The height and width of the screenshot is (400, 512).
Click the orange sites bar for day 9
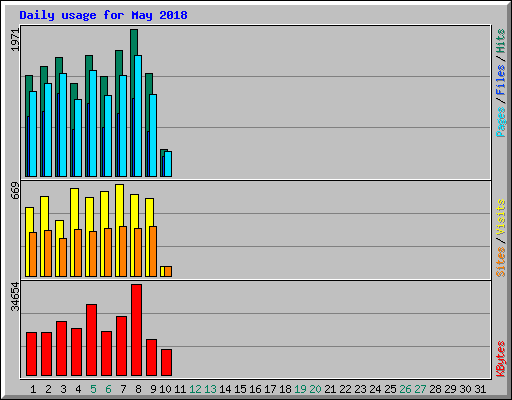coord(153,251)
